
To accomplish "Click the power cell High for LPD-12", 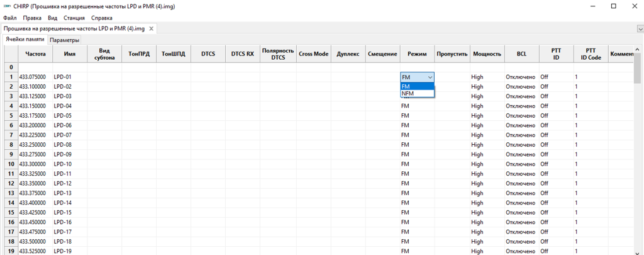I will coord(478,183).
